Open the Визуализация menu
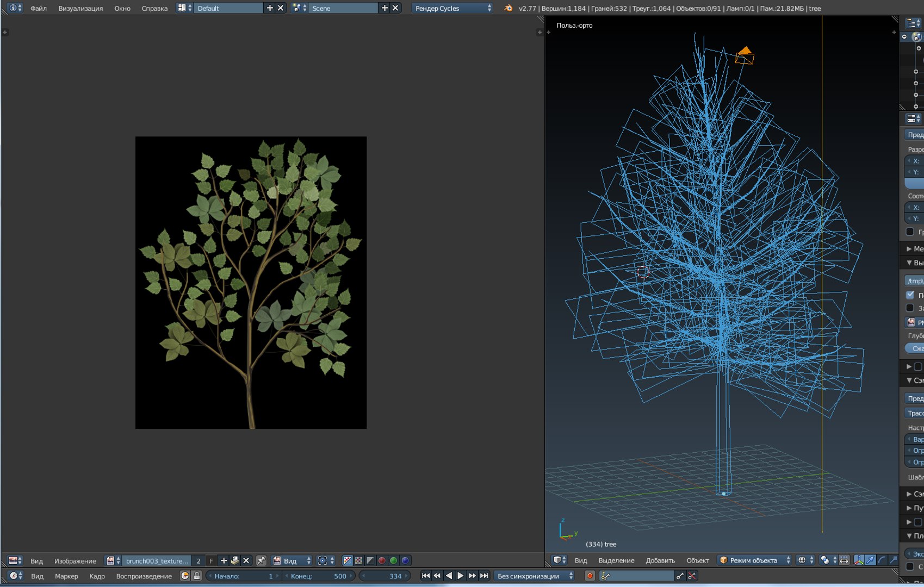The width and height of the screenshot is (924, 587). click(x=80, y=8)
